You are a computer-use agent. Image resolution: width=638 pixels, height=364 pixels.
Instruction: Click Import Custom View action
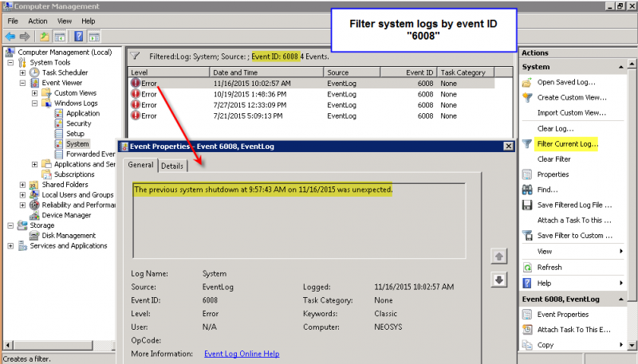(x=572, y=113)
